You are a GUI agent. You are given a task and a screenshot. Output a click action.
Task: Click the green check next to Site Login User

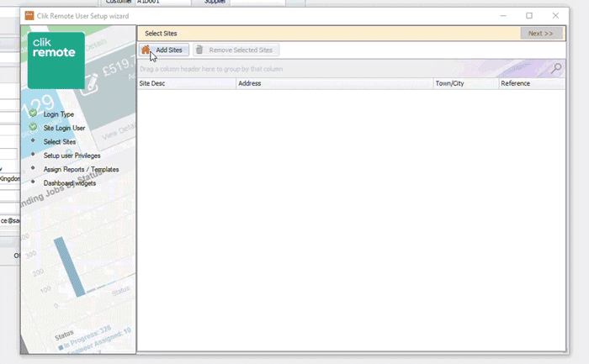(33, 126)
